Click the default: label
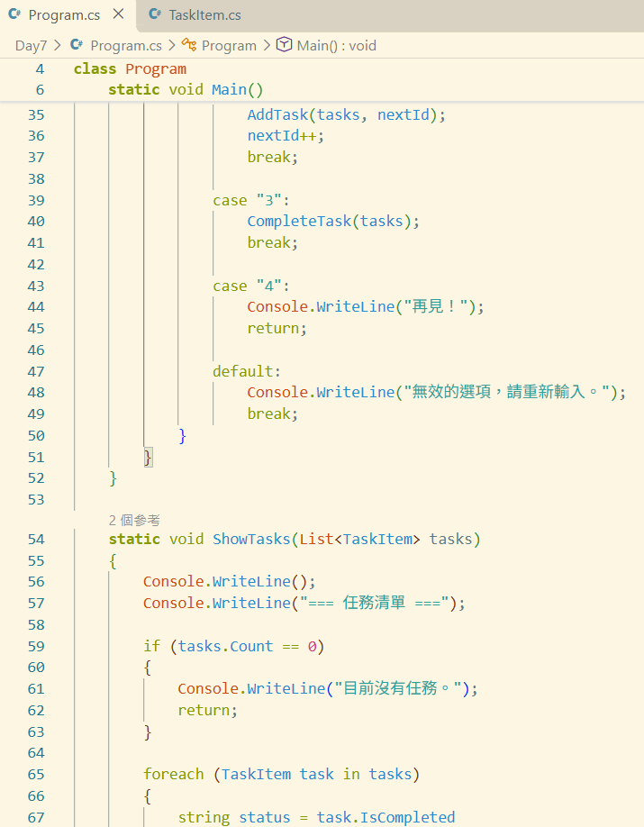The height and width of the screenshot is (827, 644). tap(247, 372)
